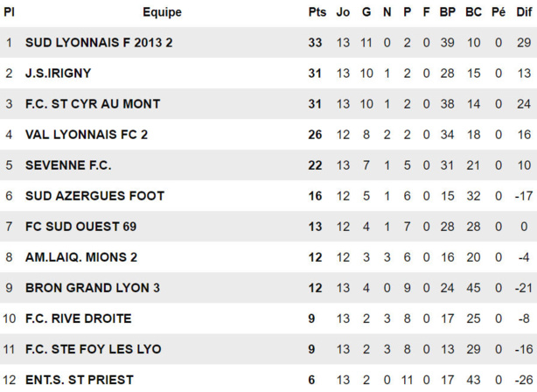The image size is (537, 392).
Task: Open F.C. RIVE DROITE team
Action: pos(79,318)
